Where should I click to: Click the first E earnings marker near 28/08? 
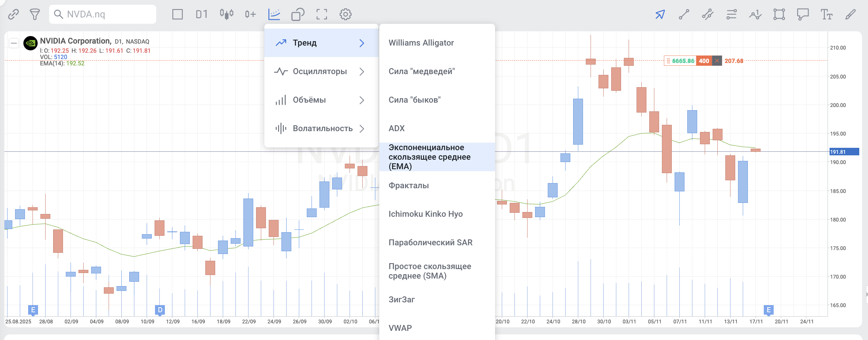point(33,310)
